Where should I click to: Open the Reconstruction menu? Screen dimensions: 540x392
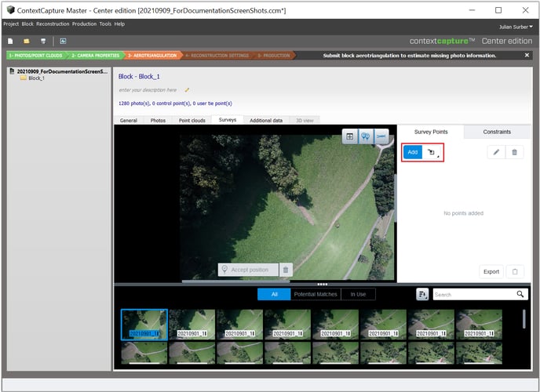(x=53, y=24)
